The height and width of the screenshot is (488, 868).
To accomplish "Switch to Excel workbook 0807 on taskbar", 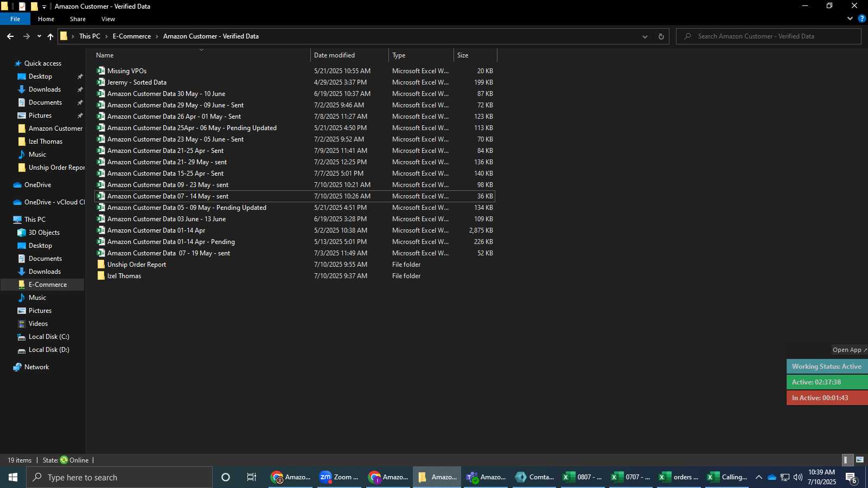I will [583, 477].
